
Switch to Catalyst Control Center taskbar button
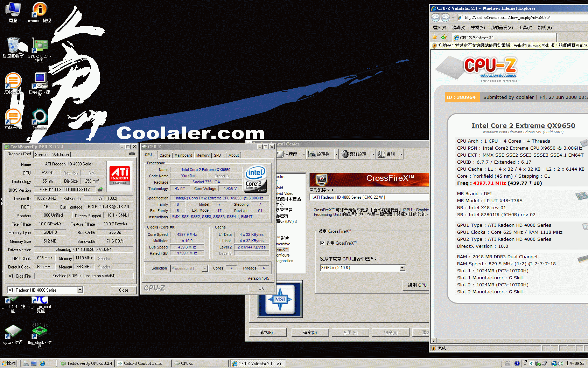143,363
